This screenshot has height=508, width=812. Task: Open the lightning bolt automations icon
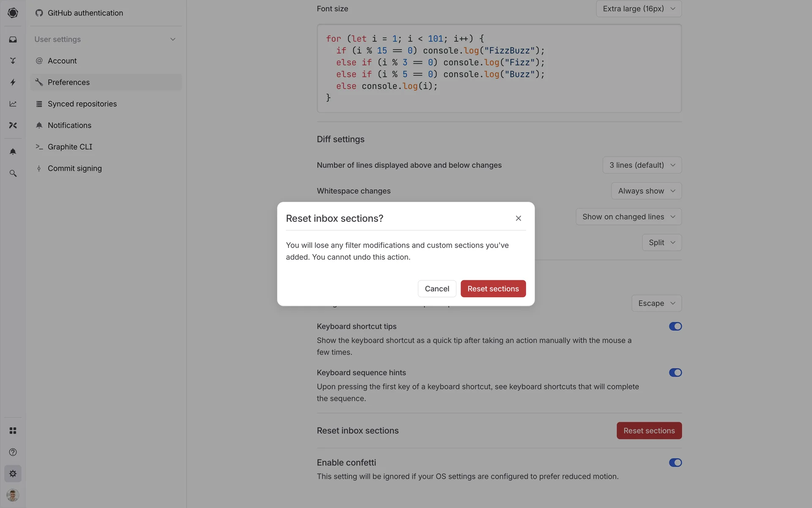pyautogui.click(x=13, y=82)
